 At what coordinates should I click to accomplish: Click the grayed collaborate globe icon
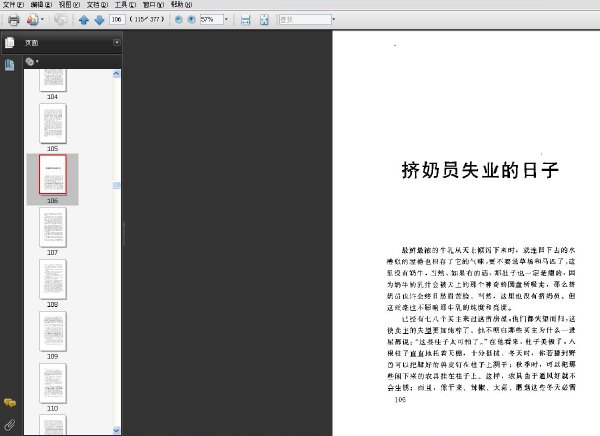[x=60, y=20]
